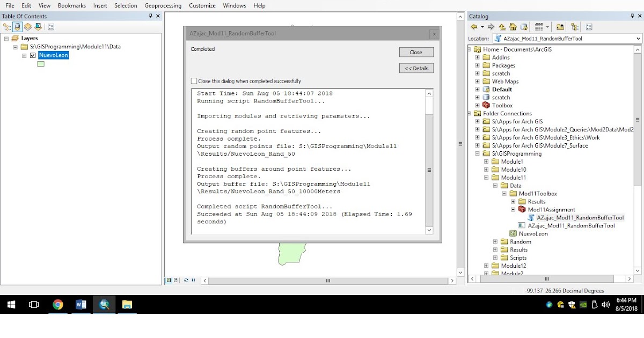Screen dimensions: 644x338
Task: Uncheck the NuevoLeon layer visibility checkbox
Action: tap(32, 55)
